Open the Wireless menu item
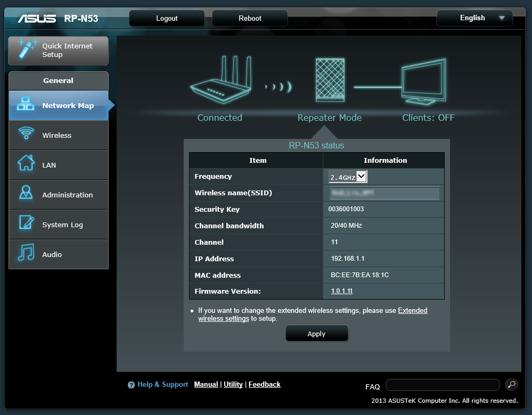The width and height of the screenshot is (532, 415). point(59,135)
